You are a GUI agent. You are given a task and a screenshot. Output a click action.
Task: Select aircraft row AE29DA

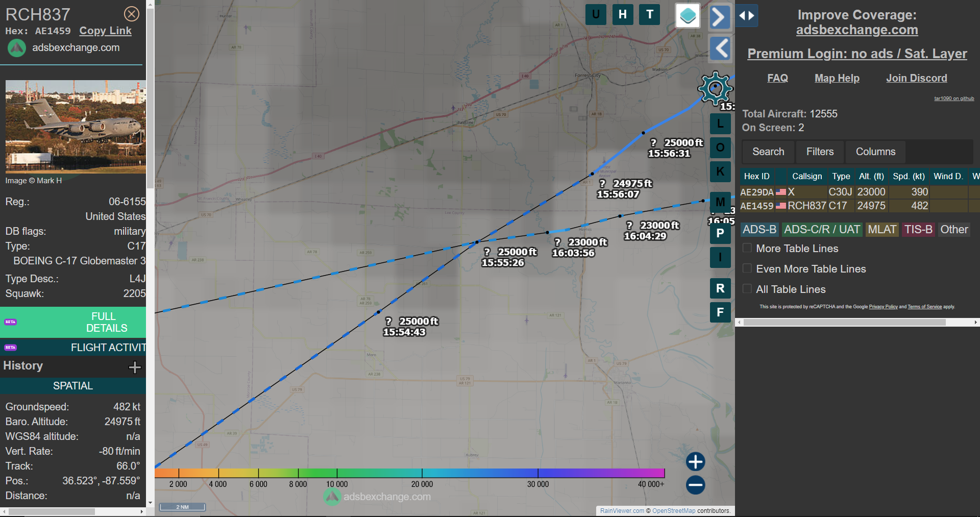click(x=860, y=192)
